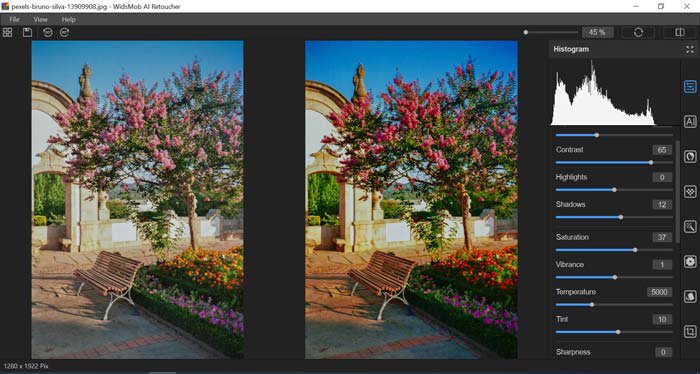Open the checkered pattern tool in sidebar
This screenshot has height=374, width=700.
(690, 191)
